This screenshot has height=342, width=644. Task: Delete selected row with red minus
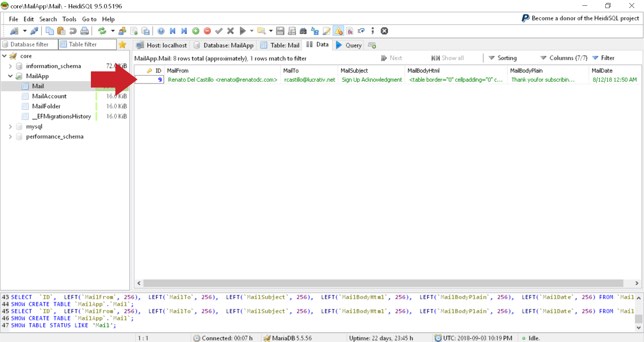click(x=207, y=31)
